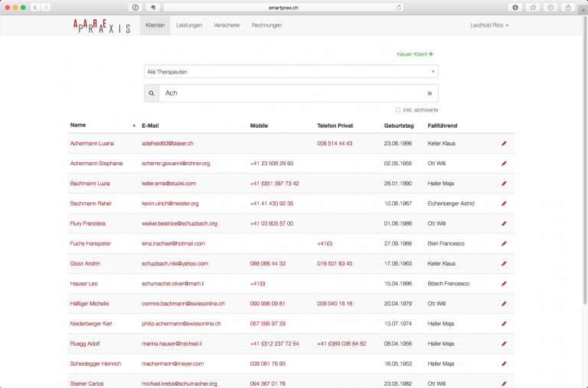
Task: Open edit pencil for Häfliger Michelle
Action: [x=504, y=304]
